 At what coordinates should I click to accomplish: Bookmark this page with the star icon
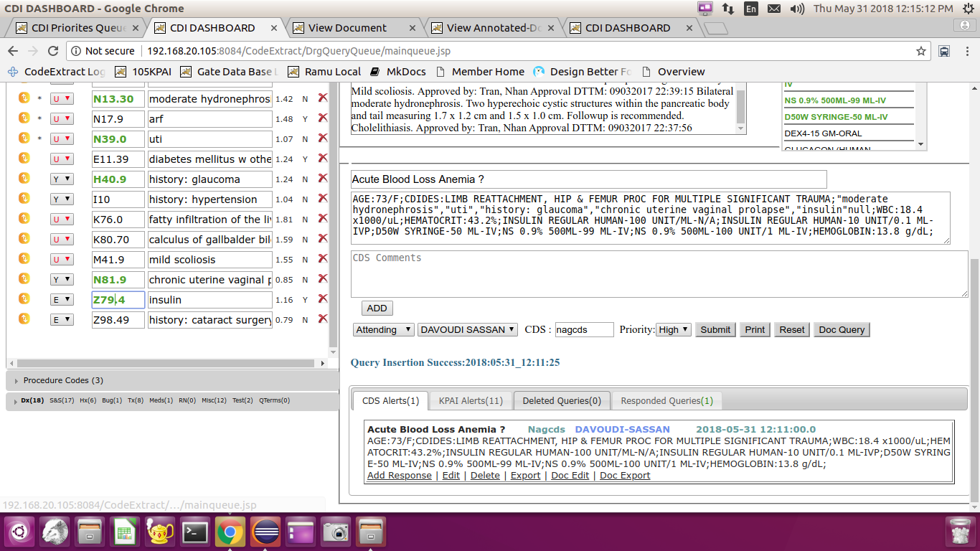(921, 51)
